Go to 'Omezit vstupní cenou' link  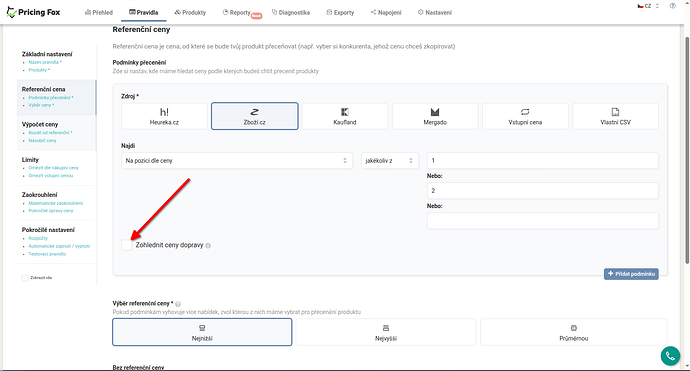point(51,176)
